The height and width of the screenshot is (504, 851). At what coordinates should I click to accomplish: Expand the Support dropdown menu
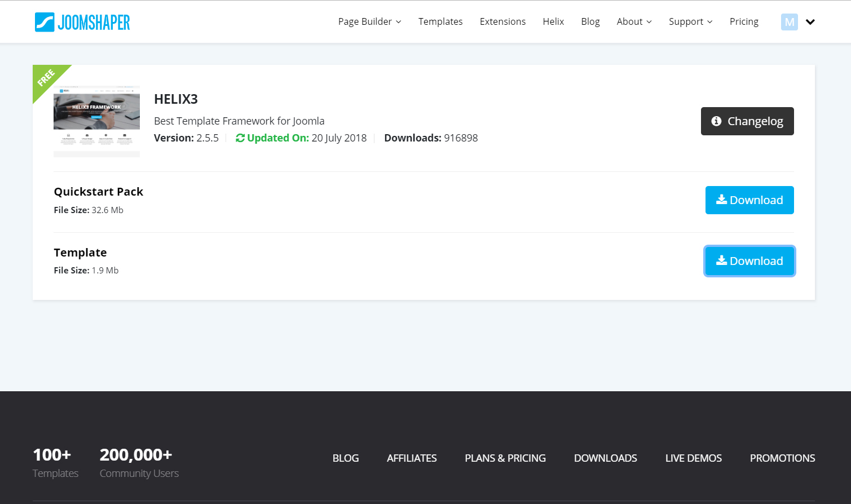690,21
